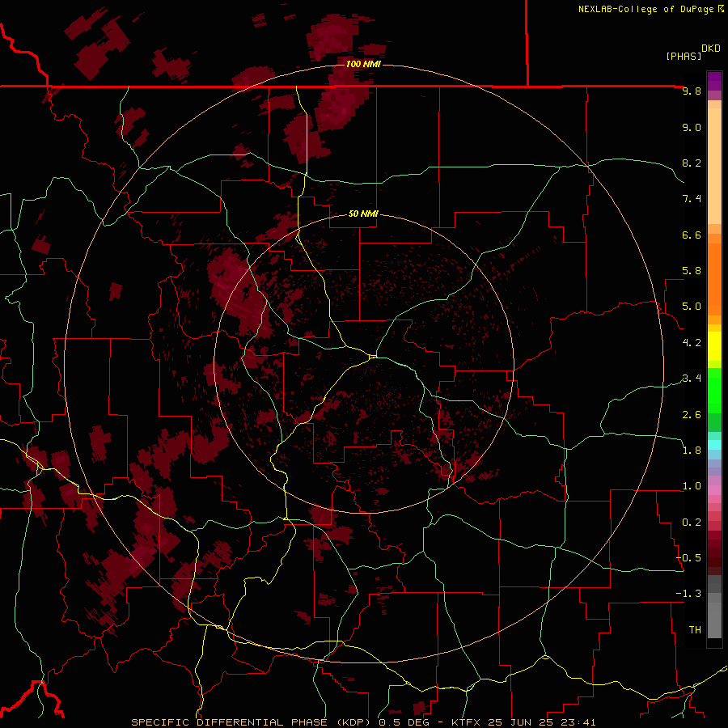
Task: Click the 5.0 scale value
Action: click(692, 307)
